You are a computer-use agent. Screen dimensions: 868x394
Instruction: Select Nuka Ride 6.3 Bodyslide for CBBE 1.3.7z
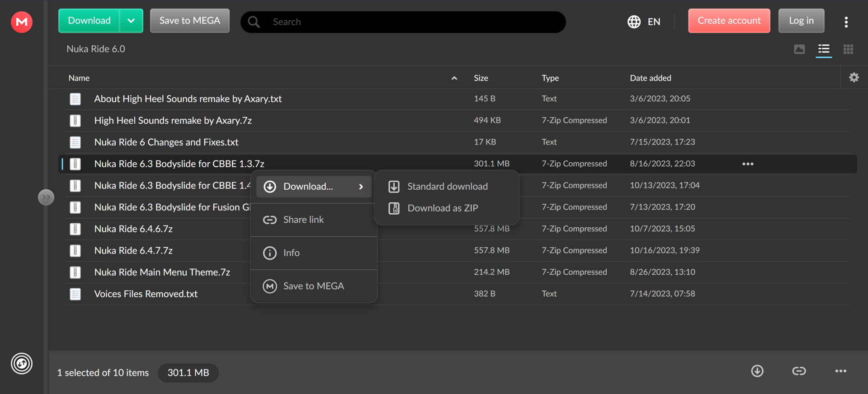coord(179,164)
